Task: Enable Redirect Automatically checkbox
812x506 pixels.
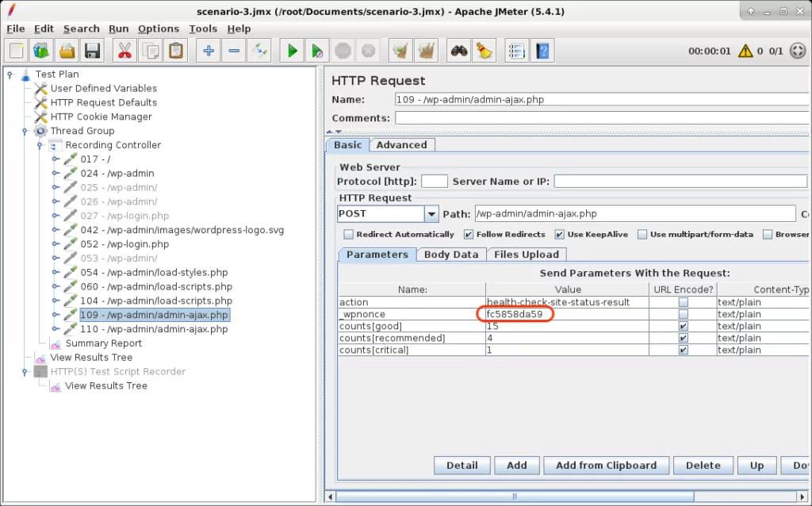Action: (349, 235)
